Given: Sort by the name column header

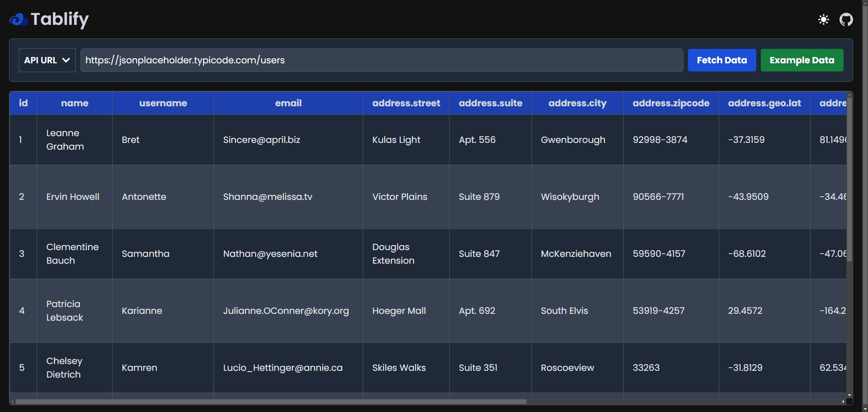Looking at the screenshot, I should [x=75, y=103].
